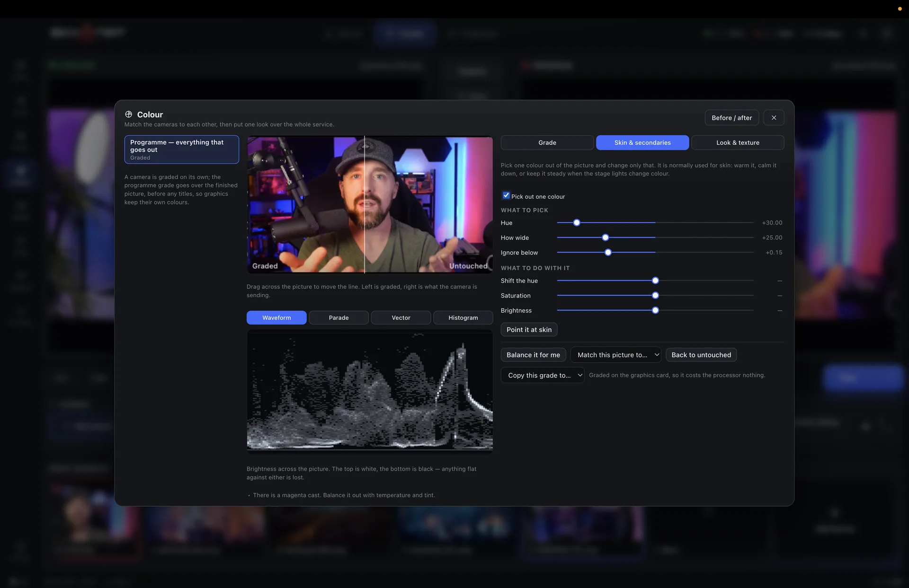Click the Hue value +30.00
The image size is (909, 588).
pos(772,223)
